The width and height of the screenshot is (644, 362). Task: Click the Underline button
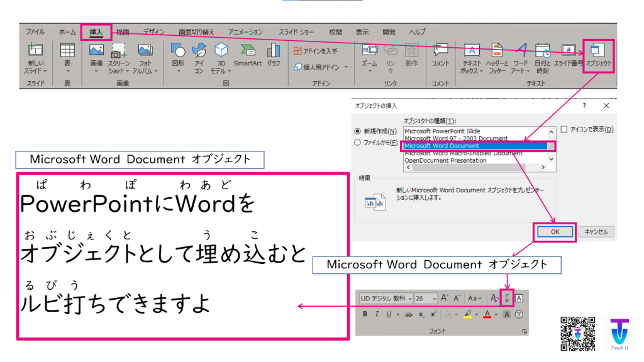click(x=389, y=314)
